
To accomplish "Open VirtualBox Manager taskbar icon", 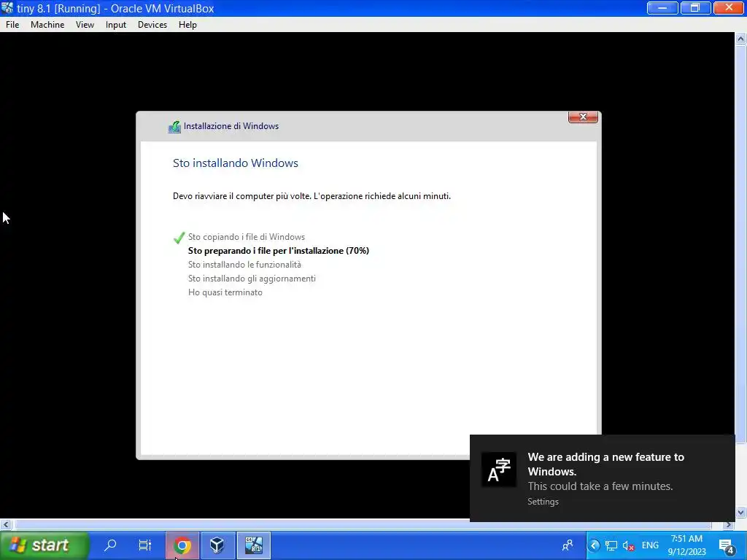I will coord(217,545).
